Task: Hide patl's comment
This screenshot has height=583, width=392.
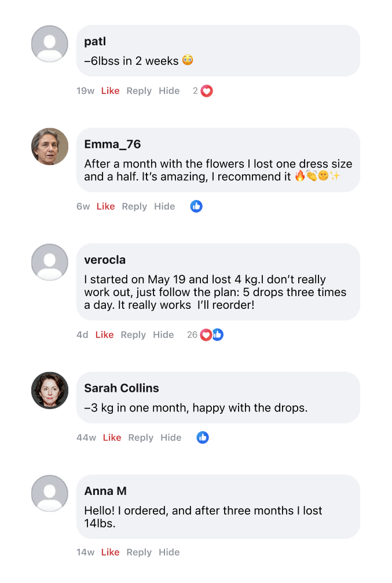Action: 169,91
